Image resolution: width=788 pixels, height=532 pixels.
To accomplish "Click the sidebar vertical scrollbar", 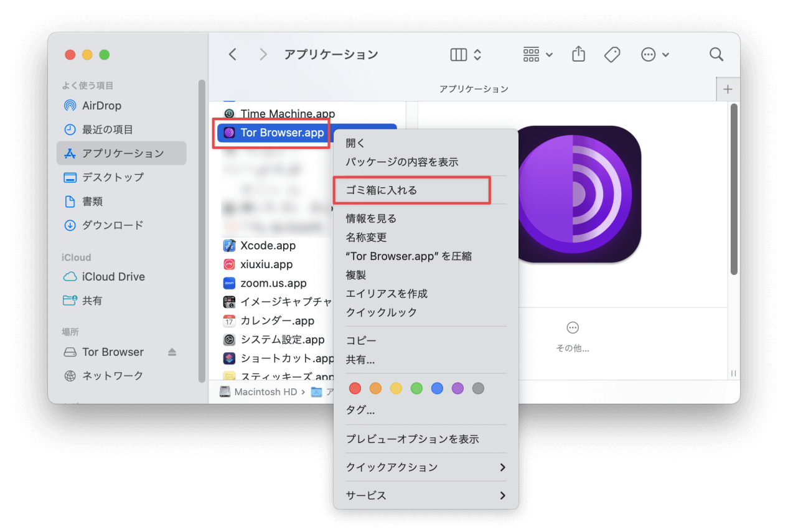I will click(202, 230).
